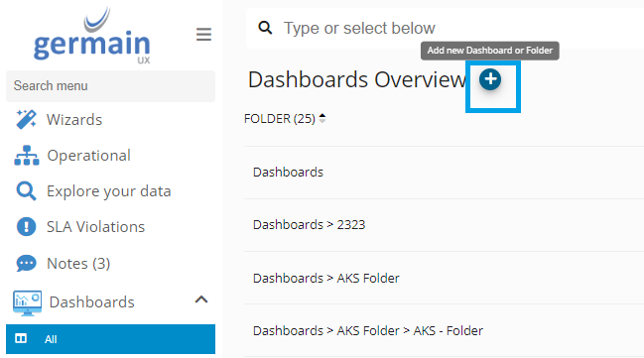
Task: Toggle the hamburger menu icon
Action: pyautogui.click(x=203, y=34)
